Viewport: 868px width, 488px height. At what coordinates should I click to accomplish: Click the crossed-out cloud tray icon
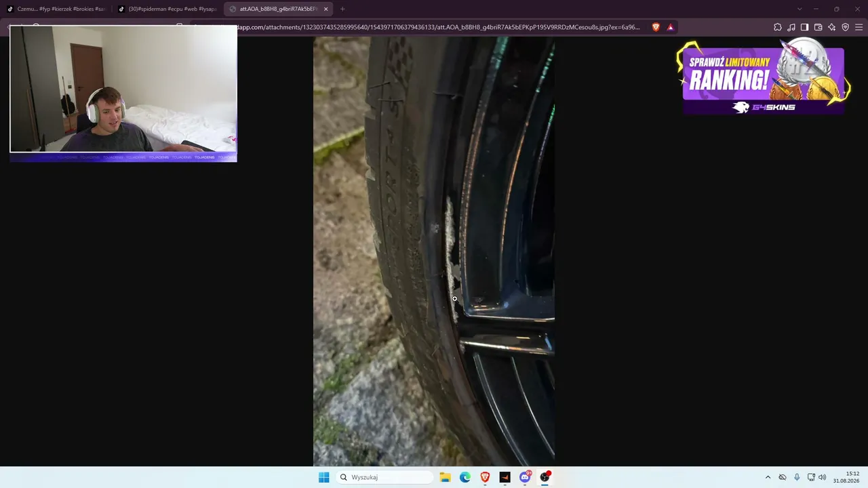click(783, 477)
